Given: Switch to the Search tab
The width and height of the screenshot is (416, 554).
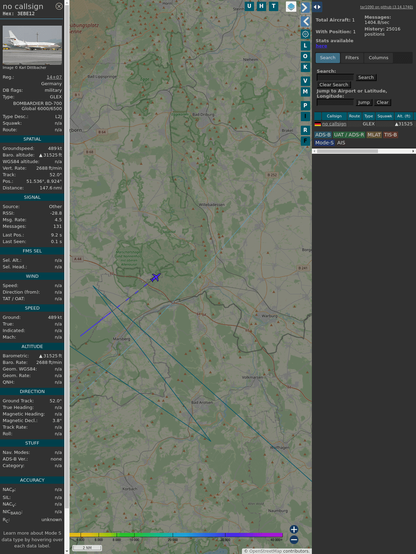Looking at the screenshot, I should 328,58.
